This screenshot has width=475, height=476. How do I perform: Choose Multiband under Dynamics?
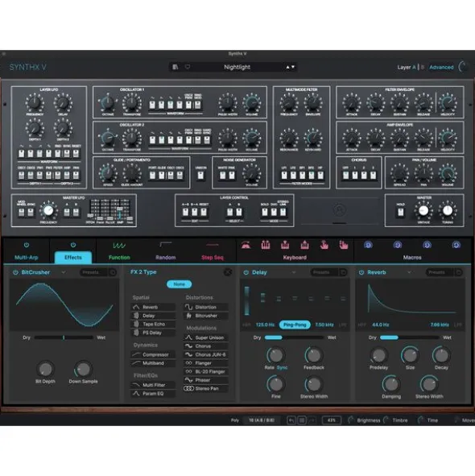pyautogui.click(x=153, y=363)
